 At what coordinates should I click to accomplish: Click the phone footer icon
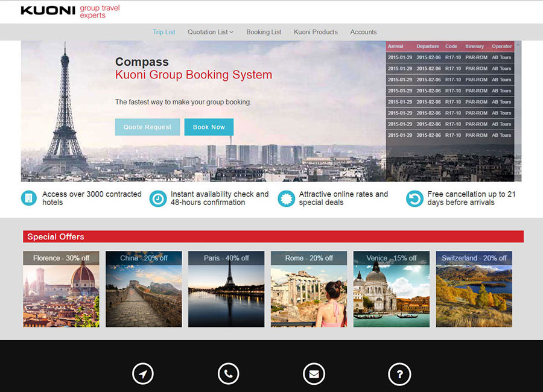(228, 374)
